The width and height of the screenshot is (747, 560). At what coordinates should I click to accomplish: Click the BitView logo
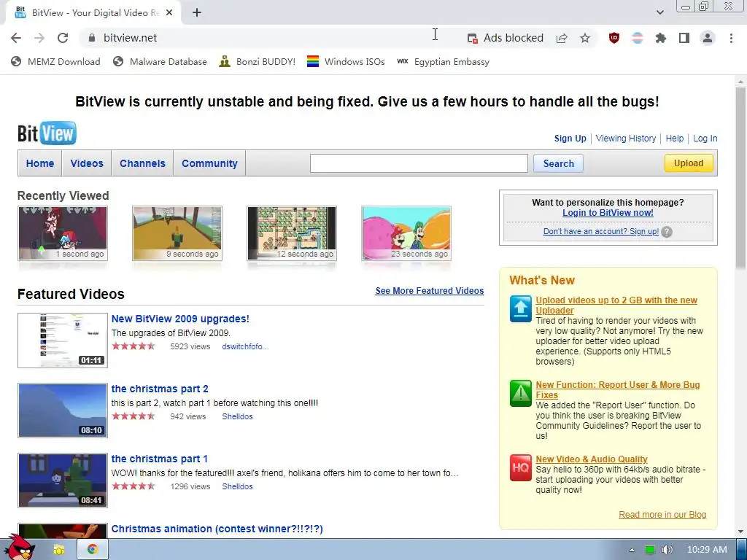47,133
